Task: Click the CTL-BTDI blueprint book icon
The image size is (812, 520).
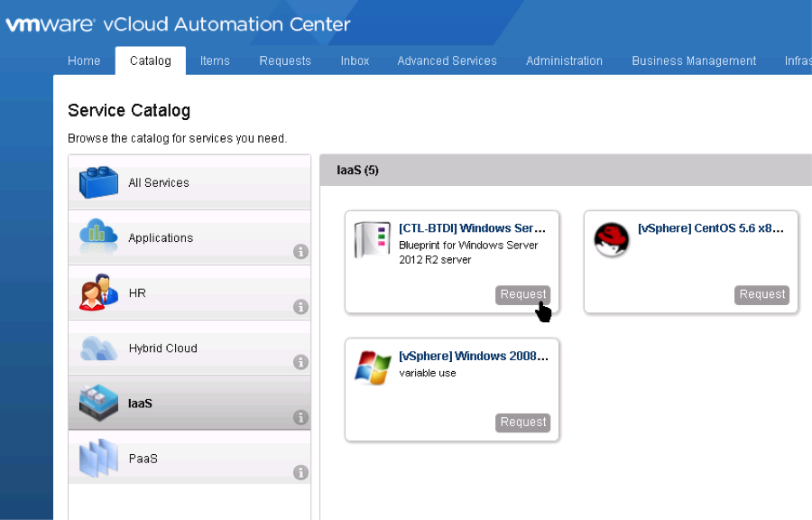Action: click(x=373, y=240)
